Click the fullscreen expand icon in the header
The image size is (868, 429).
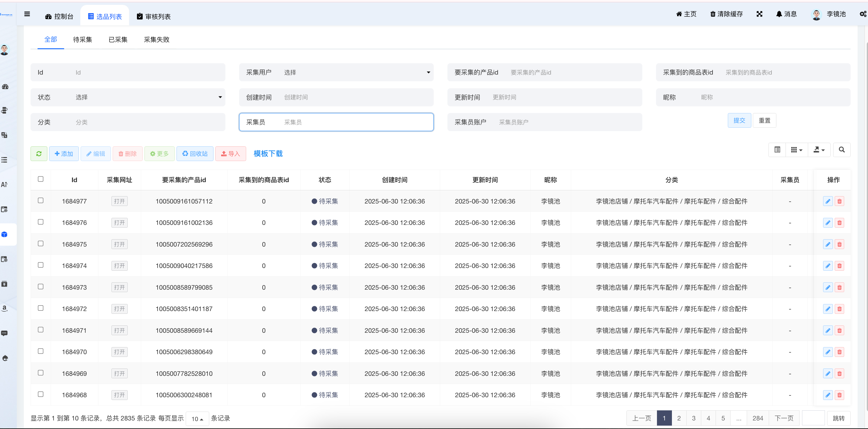[x=759, y=14]
